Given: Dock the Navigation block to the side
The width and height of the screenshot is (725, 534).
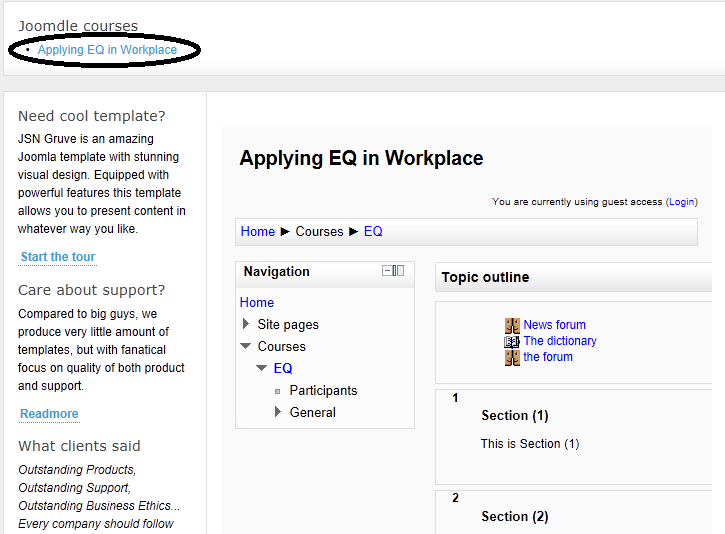Looking at the screenshot, I should click(x=399, y=271).
